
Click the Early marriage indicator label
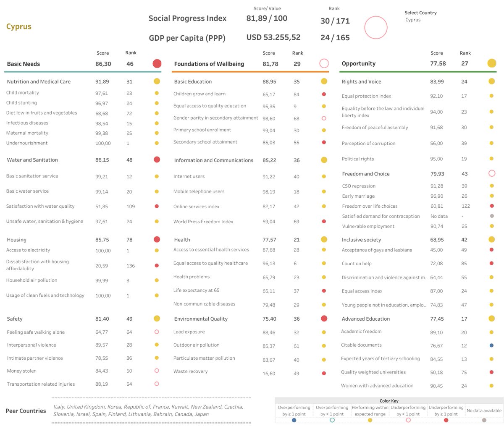(358, 196)
